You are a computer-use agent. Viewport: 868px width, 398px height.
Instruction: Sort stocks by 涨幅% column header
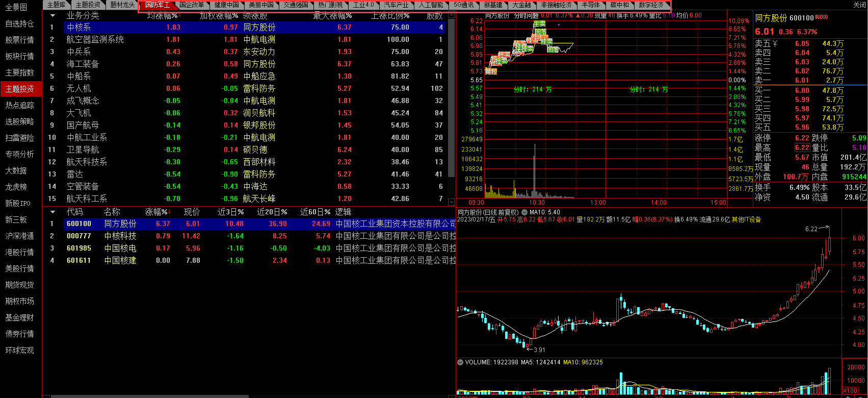pyautogui.click(x=156, y=212)
